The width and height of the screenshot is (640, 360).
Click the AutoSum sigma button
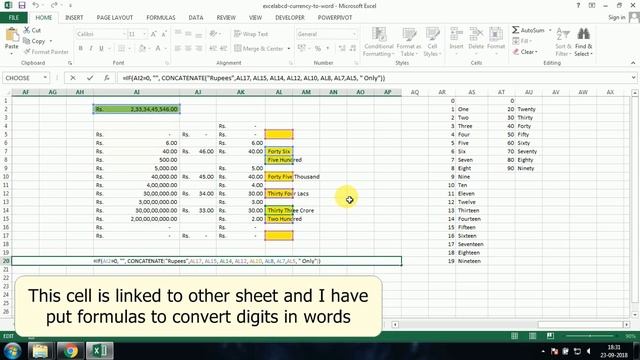[528, 30]
